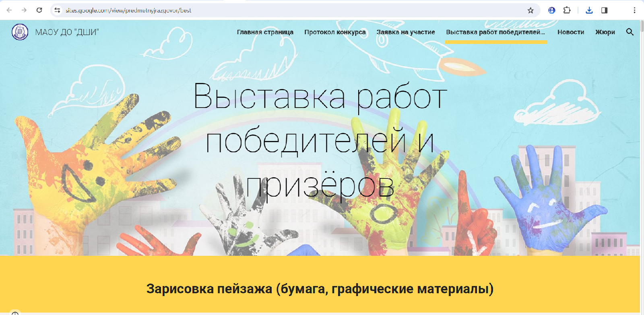The width and height of the screenshot is (644, 315).
Task: Open the site search magnifier
Action: (630, 32)
